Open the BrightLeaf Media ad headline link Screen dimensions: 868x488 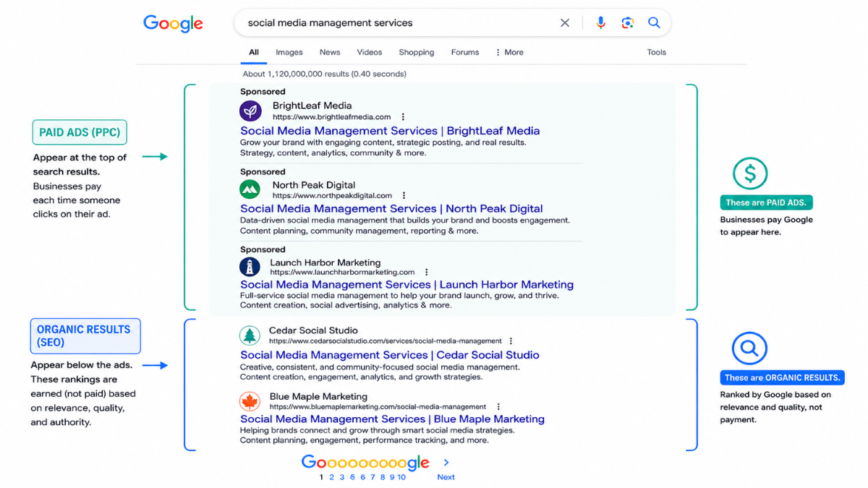[390, 131]
